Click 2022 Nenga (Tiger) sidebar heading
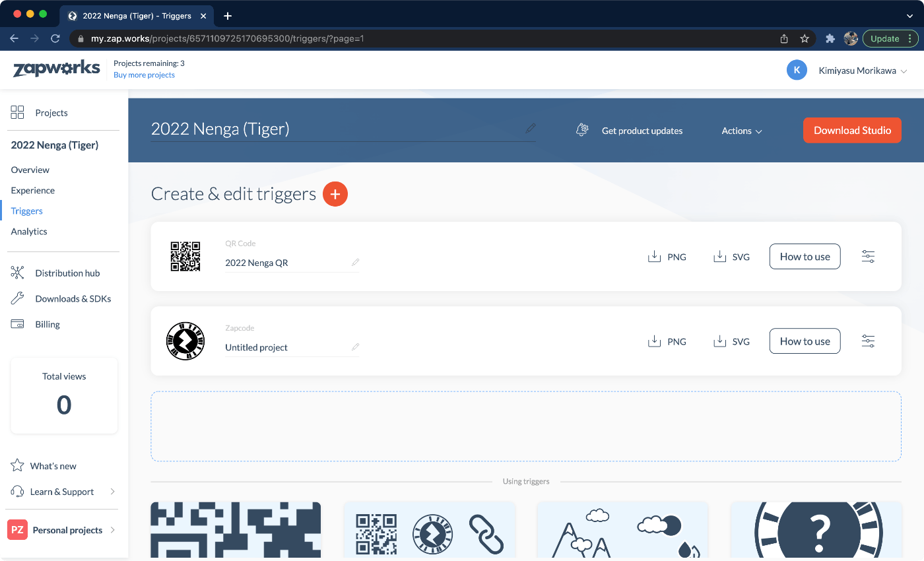 click(55, 145)
